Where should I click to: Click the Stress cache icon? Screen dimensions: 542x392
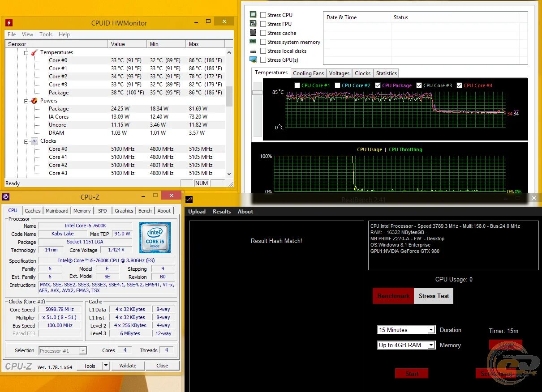(253, 33)
